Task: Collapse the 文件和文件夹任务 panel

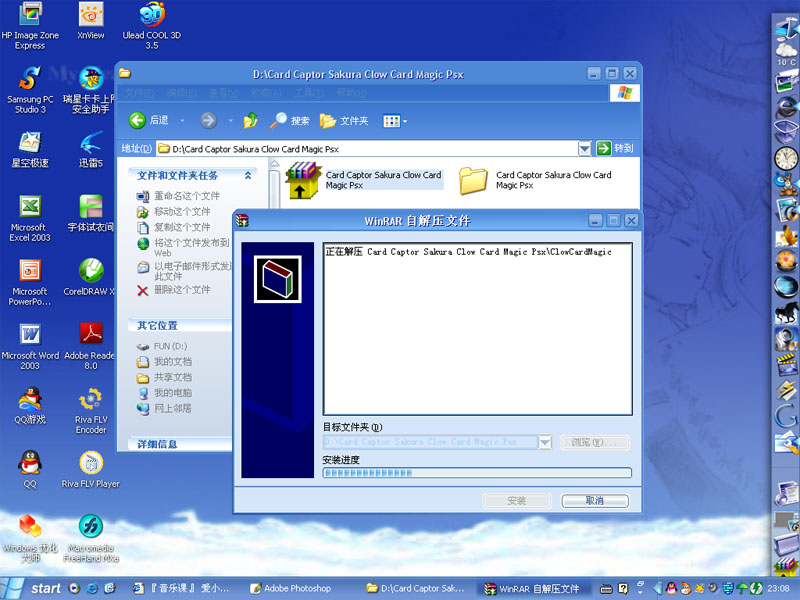Action: 248,176
